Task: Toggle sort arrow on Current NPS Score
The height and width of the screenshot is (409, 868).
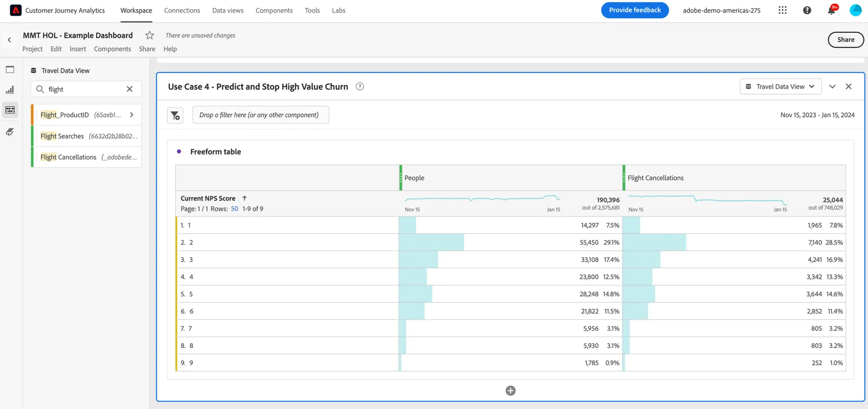Action: 244,198
